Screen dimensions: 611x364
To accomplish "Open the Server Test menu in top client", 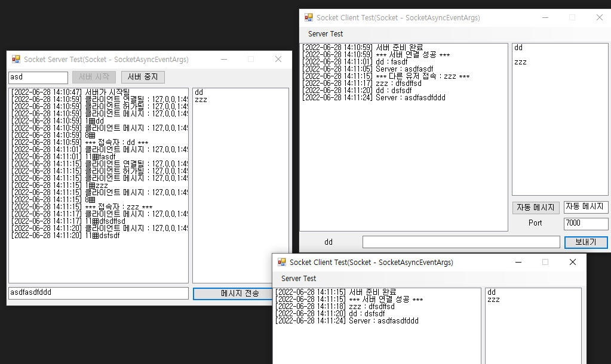I will (x=327, y=34).
